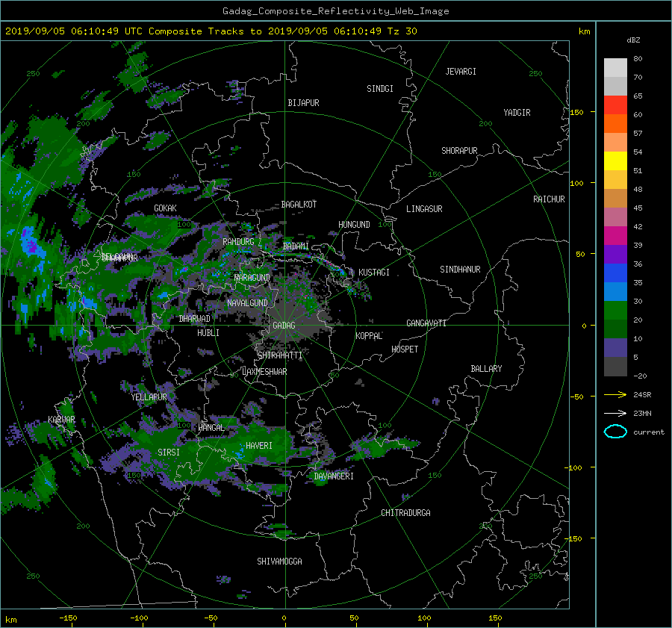The width and height of the screenshot is (672, 628).
Task: Click the KOPPAL city label
Action: (x=369, y=336)
